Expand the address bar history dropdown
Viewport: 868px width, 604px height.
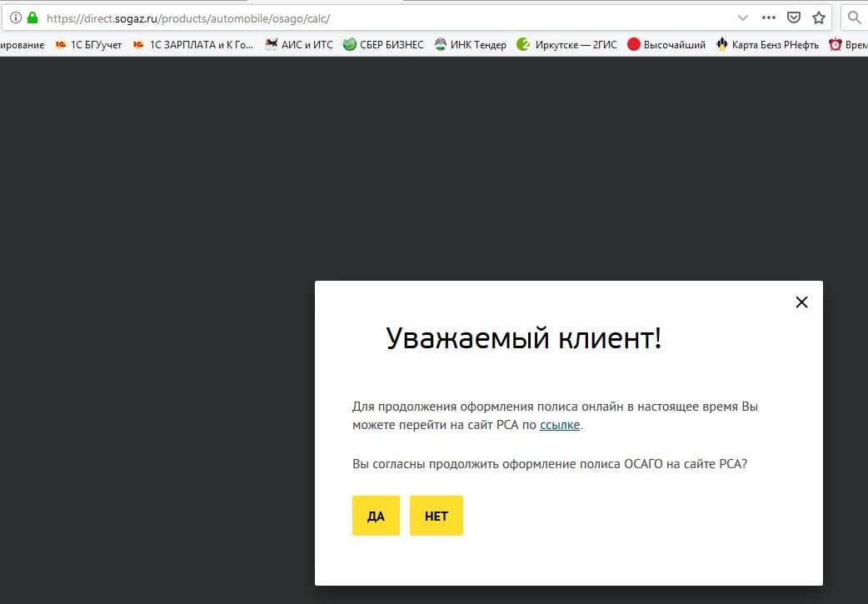pyautogui.click(x=743, y=17)
